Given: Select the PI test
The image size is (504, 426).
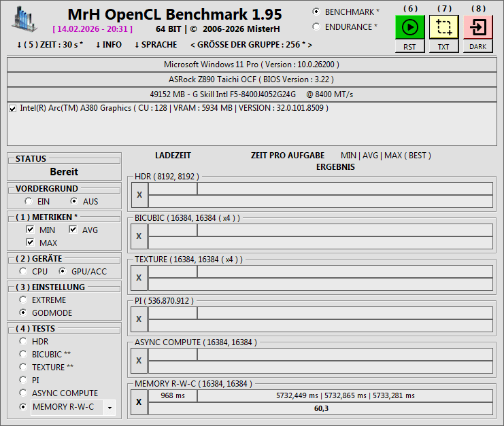Looking at the screenshot, I should (23, 380).
